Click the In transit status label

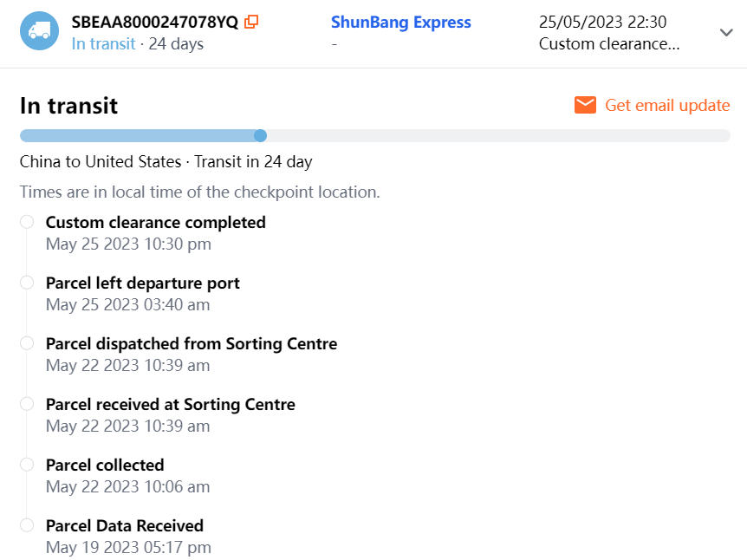point(103,43)
